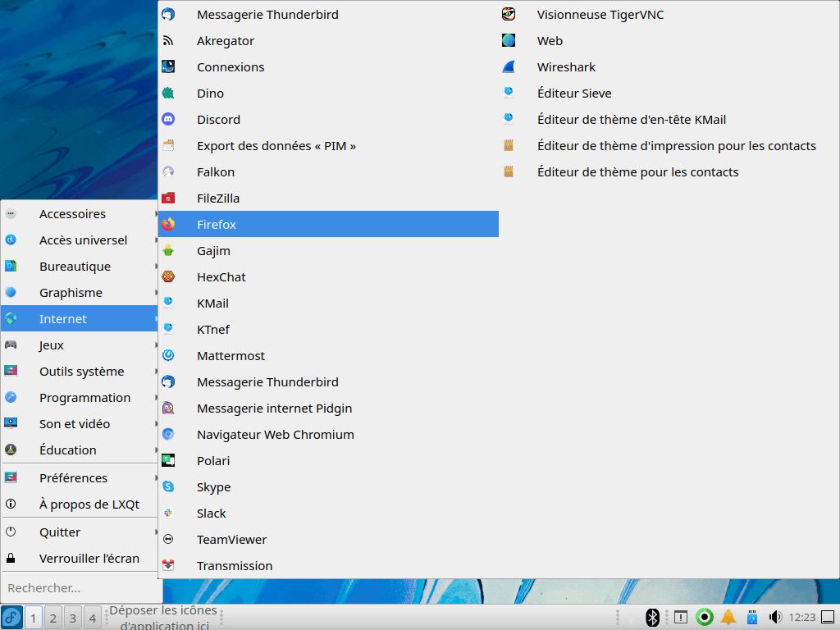Click the volume speaker icon in the panel
Viewport: 840px width, 630px height.
click(x=774, y=617)
